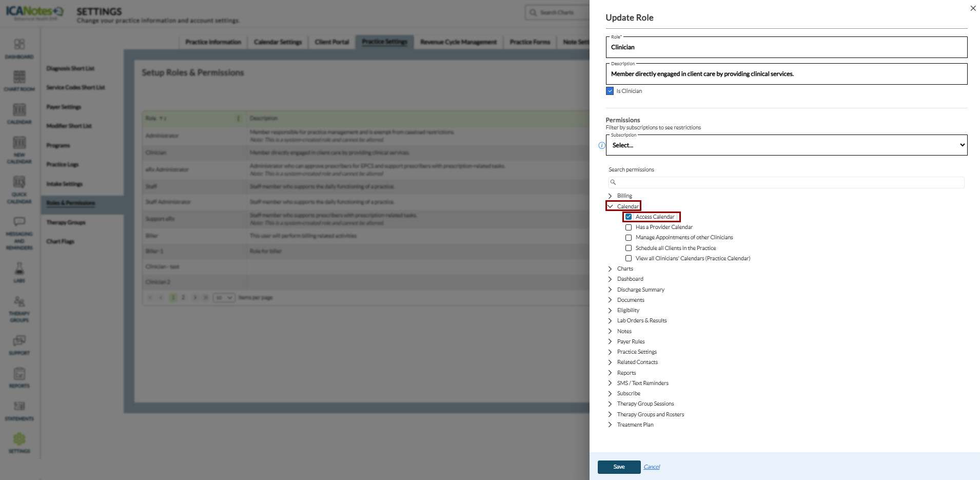Switch to the Calendar Settings tab
Viewport: 980px width, 480px height.
pos(278,42)
